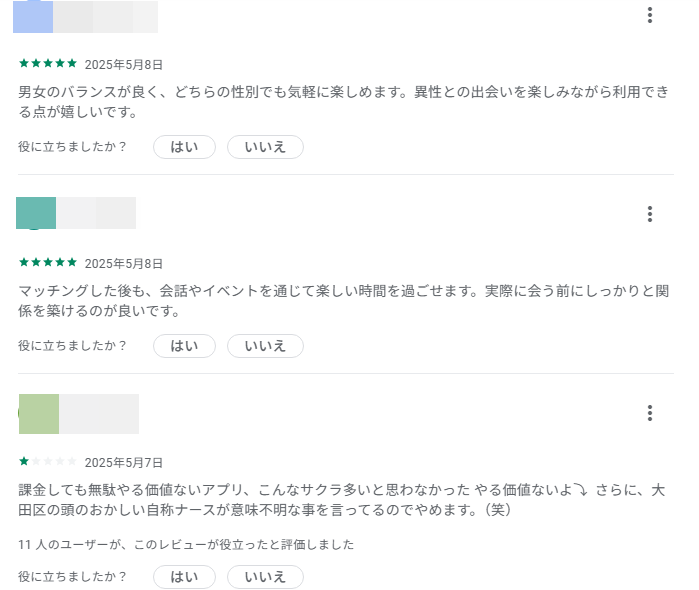Click five-star rating above 男女のバランス review

(x=48, y=63)
